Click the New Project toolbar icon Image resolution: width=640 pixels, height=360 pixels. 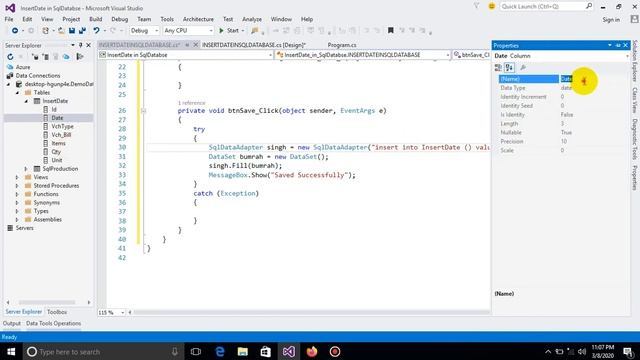click(x=45, y=31)
